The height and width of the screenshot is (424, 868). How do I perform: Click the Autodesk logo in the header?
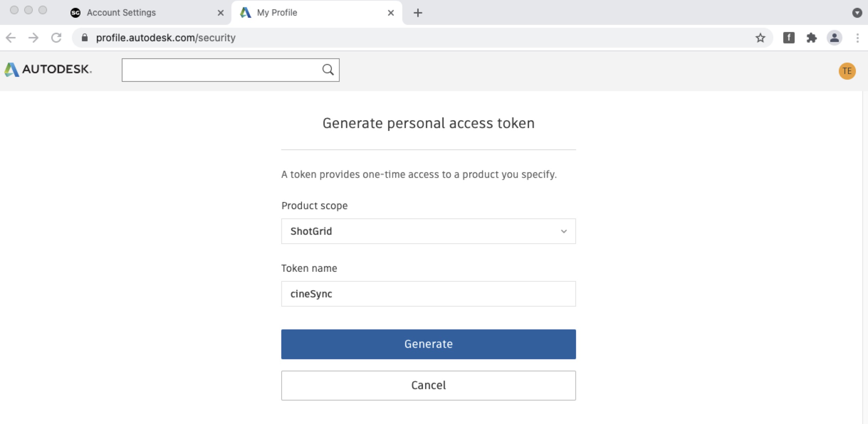(48, 69)
